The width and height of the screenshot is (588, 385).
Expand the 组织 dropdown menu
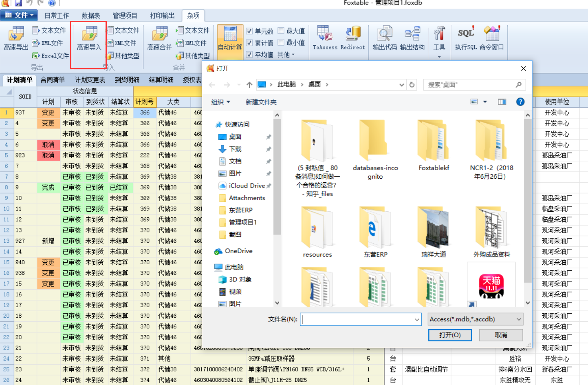click(x=220, y=102)
